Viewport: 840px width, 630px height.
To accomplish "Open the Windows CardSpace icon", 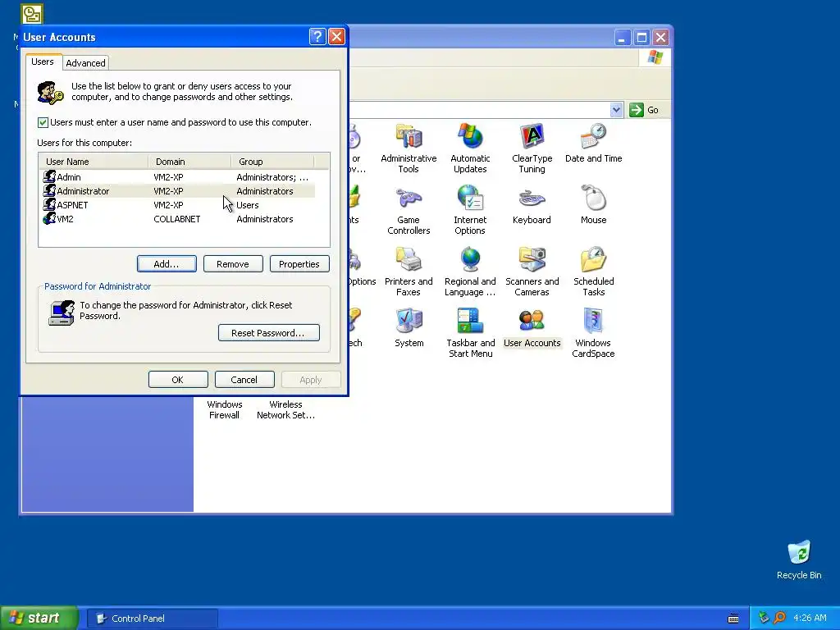I will tap(593, 333).
